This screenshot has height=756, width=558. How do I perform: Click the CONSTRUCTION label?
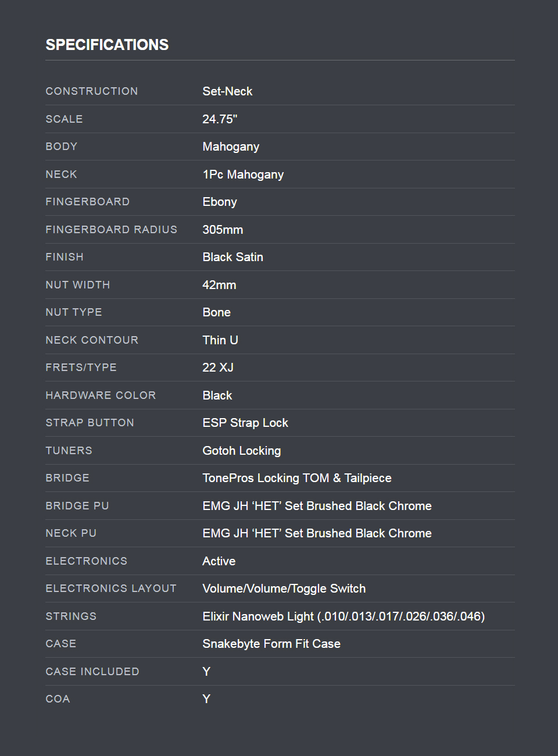92,91
